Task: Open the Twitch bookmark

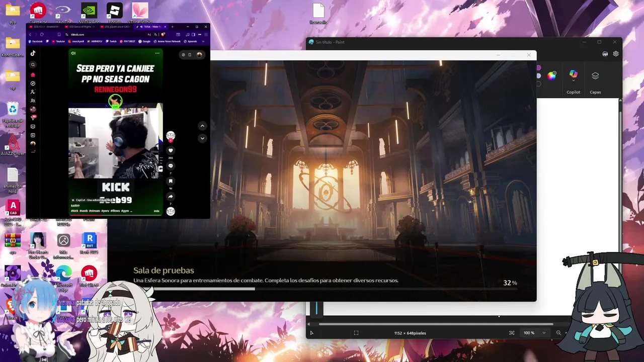Action: point(111,41)
